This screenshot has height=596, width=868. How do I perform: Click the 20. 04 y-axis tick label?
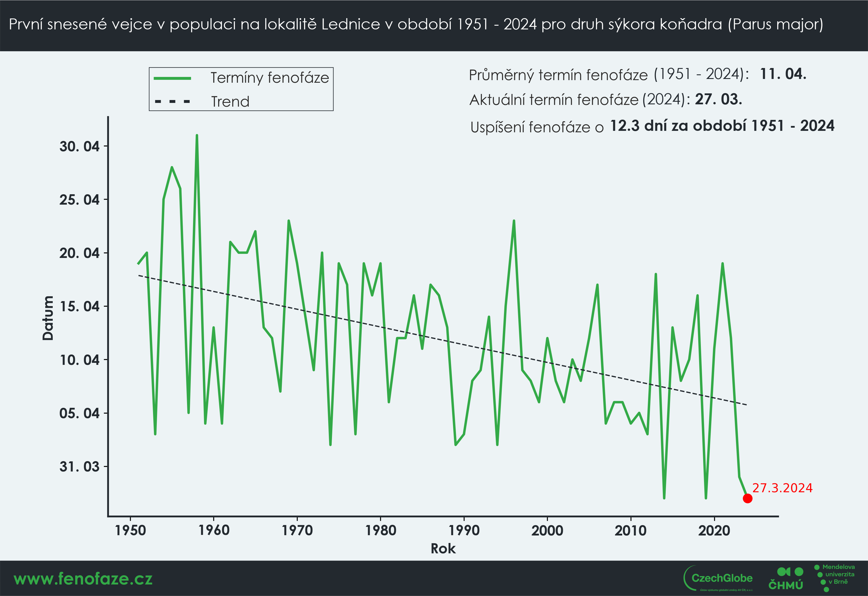[x=79, y=253]
